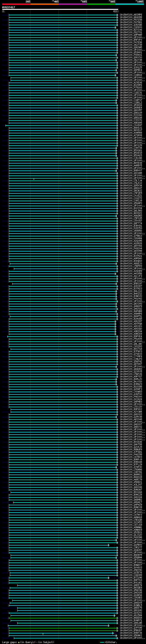Open hit UniRef100_C1E6X0

131,27
